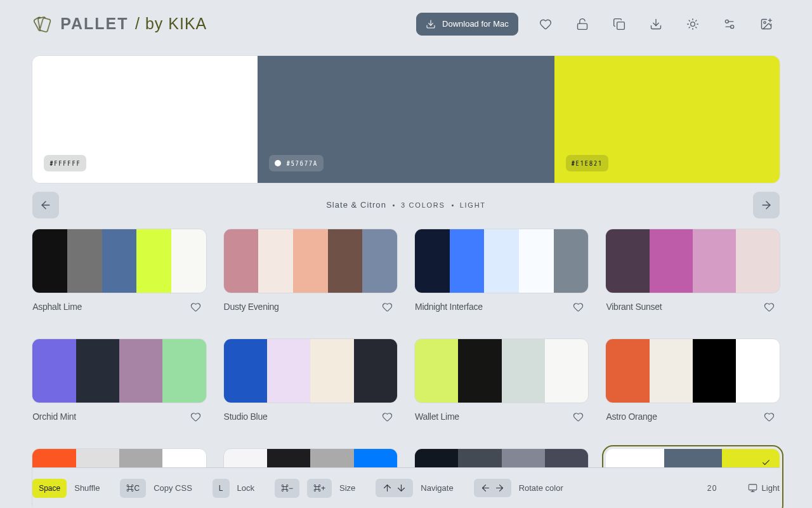This screenshot has width=812, height=508.
Task: Open the Studio Blue palette card
Action: [x=310, y=371]
